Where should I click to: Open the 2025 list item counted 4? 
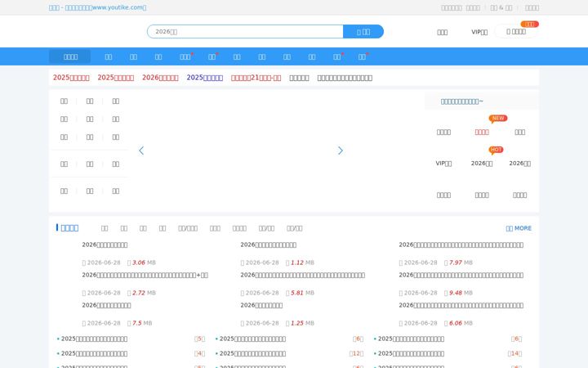(94, 353)
